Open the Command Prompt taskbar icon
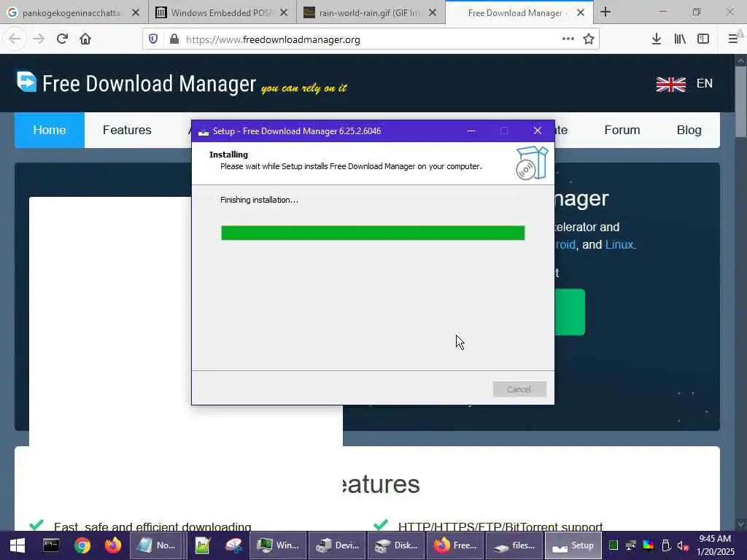This screenshot has height=560, width=747. pyautogui.click(x=51, y=545)
